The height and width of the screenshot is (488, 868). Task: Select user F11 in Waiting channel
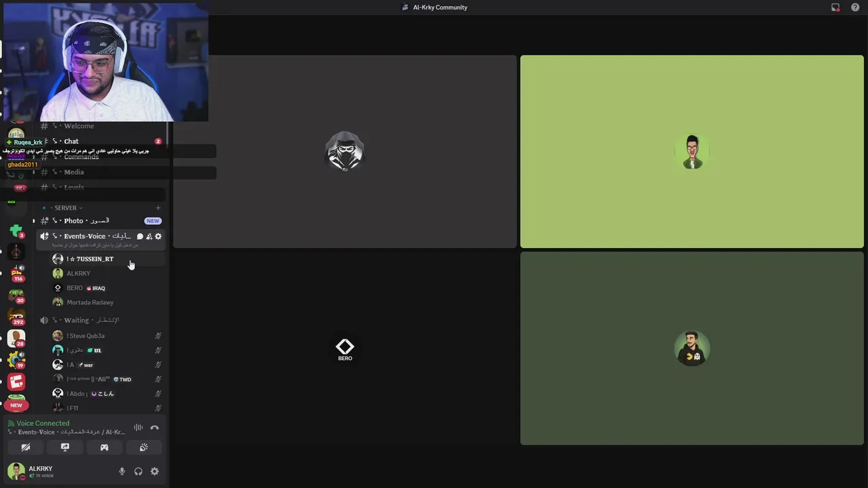pyautogui.click(x=108, y=408)
